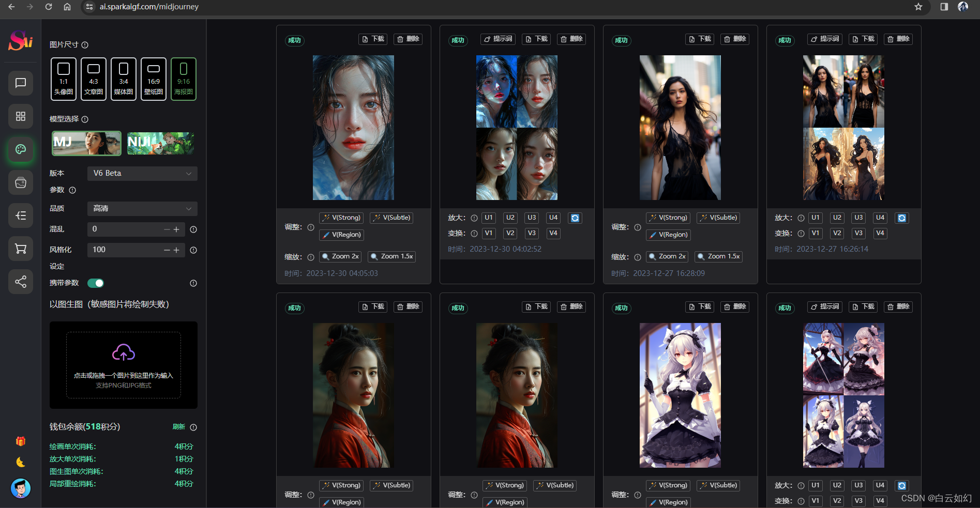Select the 4:3 文章图 size option
Image resolution: width=980 pixels, height=508 pixels.
click(94, 79)
